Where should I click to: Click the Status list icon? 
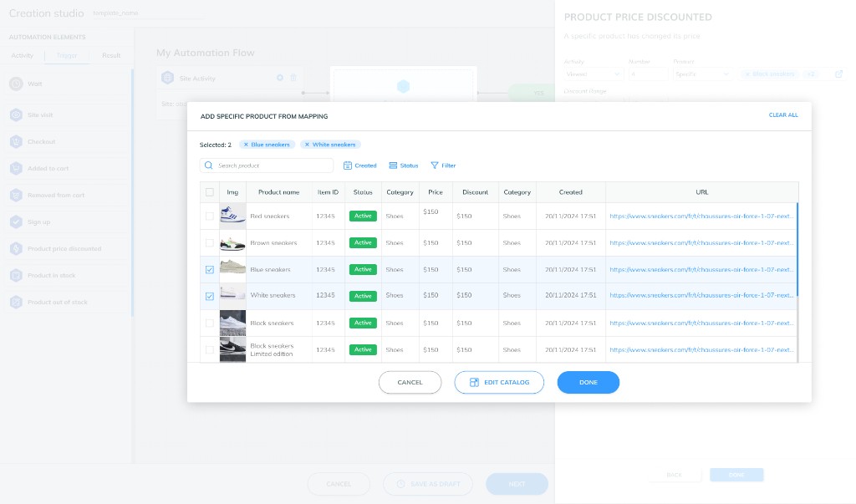coord(393,165)
